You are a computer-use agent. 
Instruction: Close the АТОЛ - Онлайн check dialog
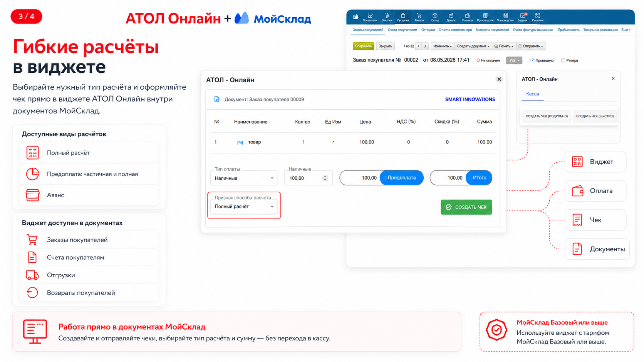point(499,79)
